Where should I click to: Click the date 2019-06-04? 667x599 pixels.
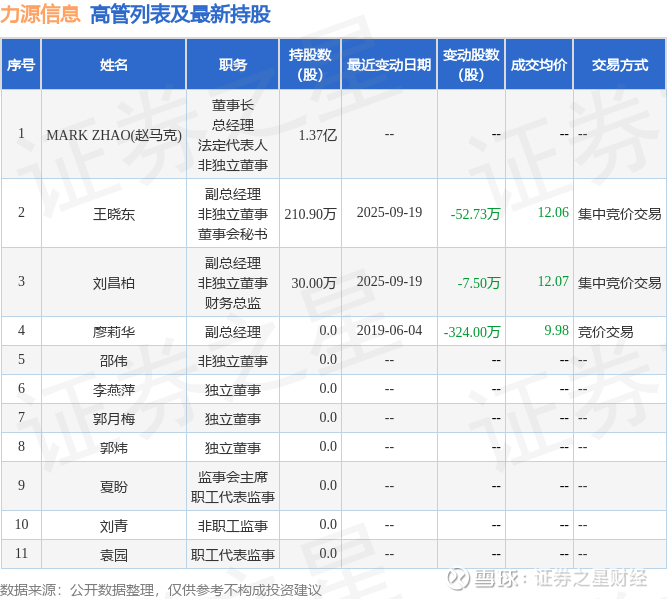point(389,330)
